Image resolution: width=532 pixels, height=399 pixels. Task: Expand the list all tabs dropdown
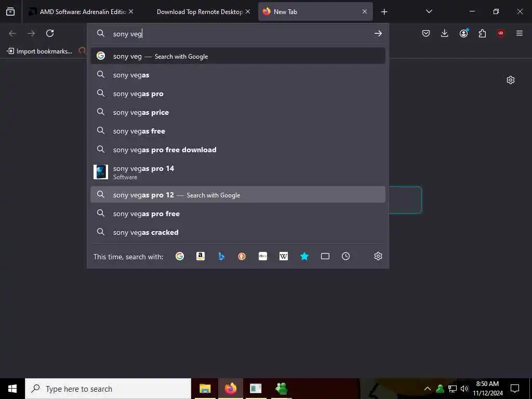pos(429,11)
